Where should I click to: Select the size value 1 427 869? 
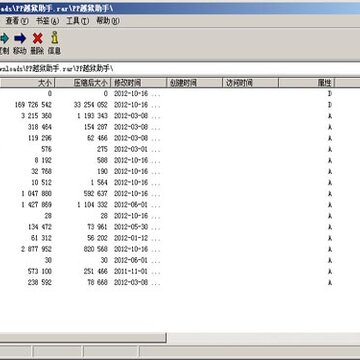pyautogui.click(x=36, y=205)
